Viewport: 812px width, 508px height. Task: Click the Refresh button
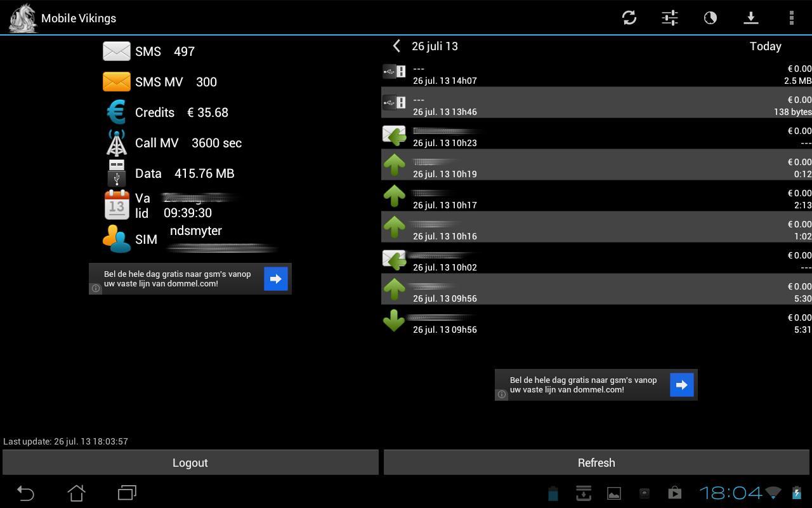click(x=596, y=462)
